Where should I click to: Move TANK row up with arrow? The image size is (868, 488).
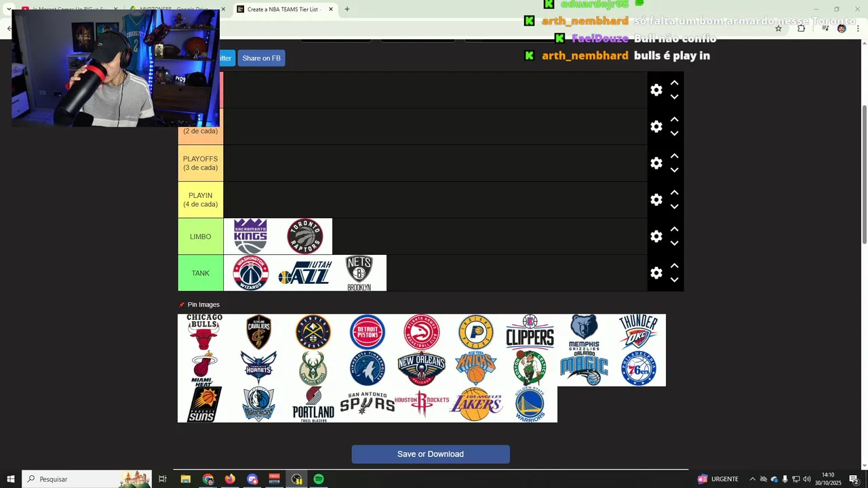click(x=675, y=266)
